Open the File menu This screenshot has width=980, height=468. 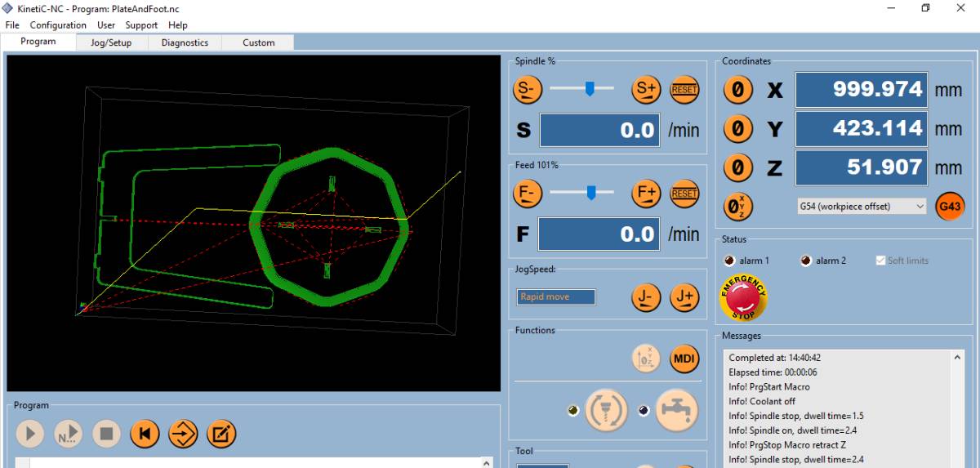12,25
